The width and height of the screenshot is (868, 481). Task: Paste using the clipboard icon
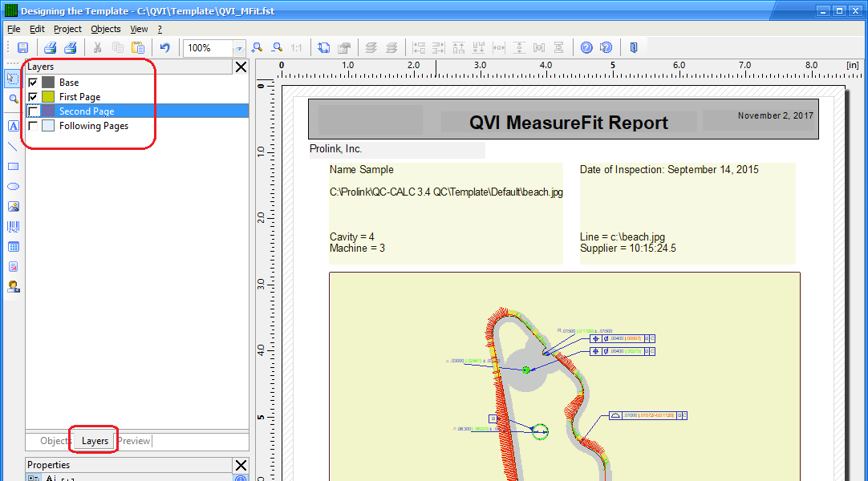point(138,48)
